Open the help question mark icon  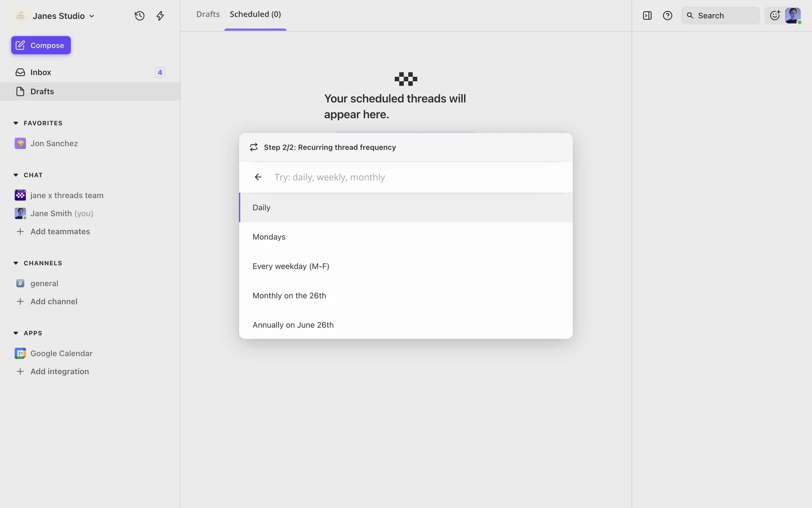667,16
